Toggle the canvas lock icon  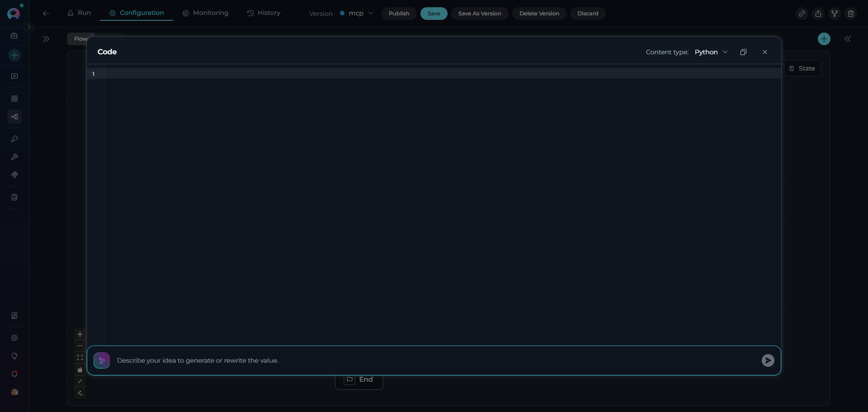tap(80, 370)
